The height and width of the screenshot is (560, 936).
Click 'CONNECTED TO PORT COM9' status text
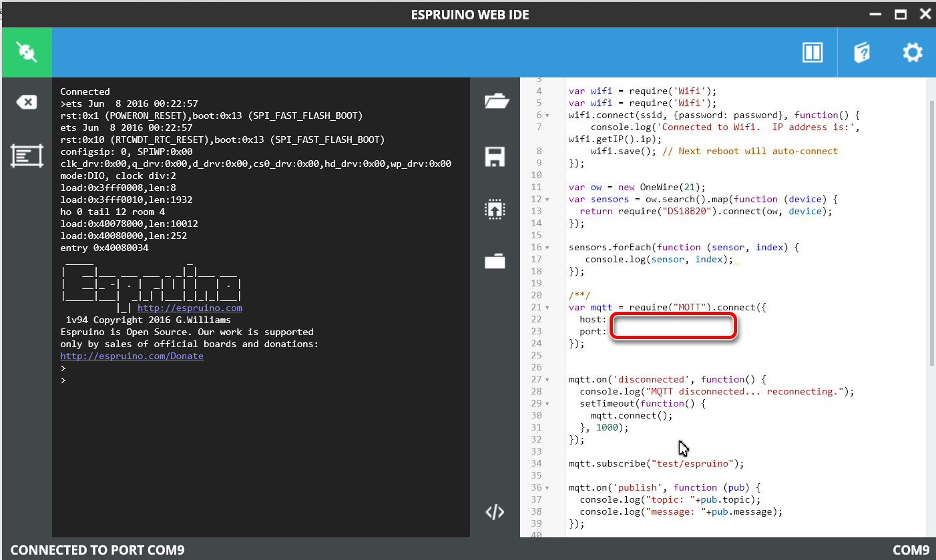click(x=97, y=550)
